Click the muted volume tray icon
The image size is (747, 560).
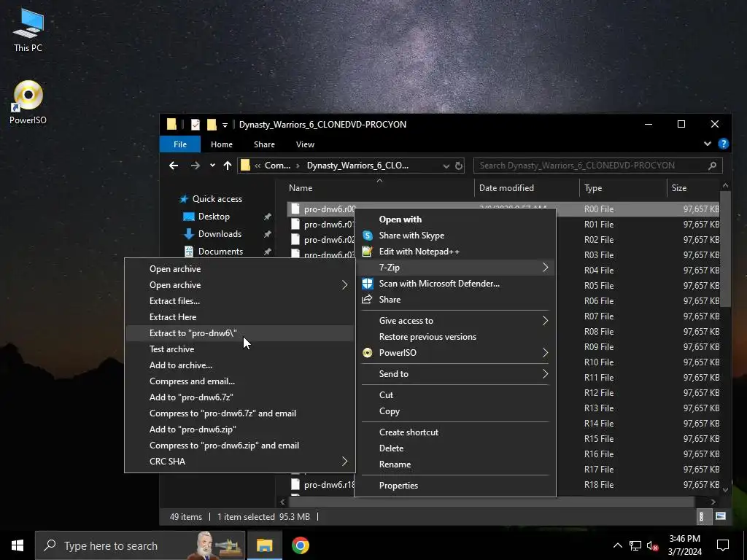[x=653, y=545]
